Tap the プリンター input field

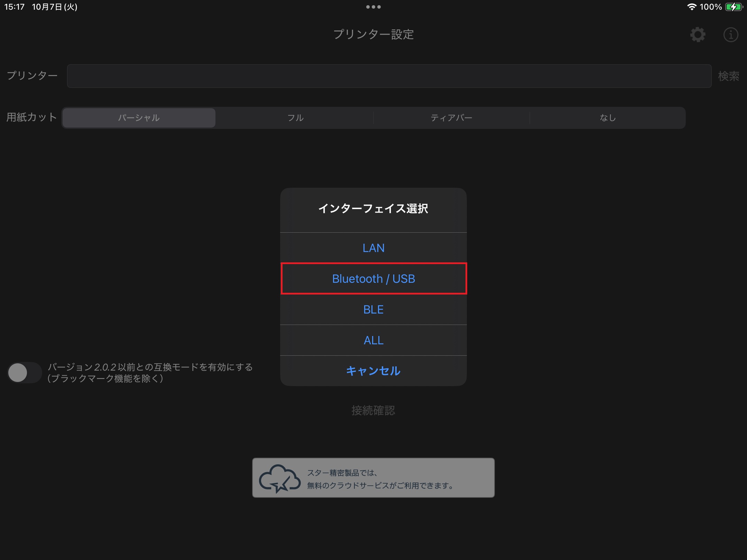pyautogui.click(x=389, y=76)
